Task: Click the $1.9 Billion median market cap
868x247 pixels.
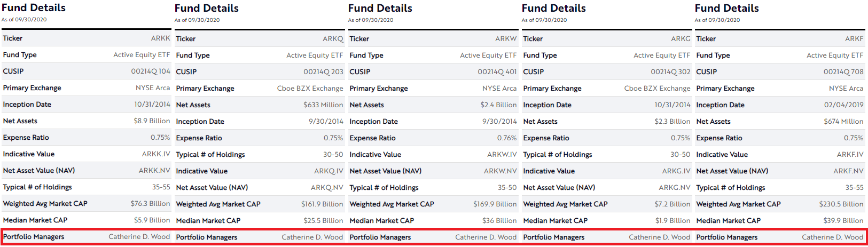Action: pyautogui.click(x=673, y=221)
